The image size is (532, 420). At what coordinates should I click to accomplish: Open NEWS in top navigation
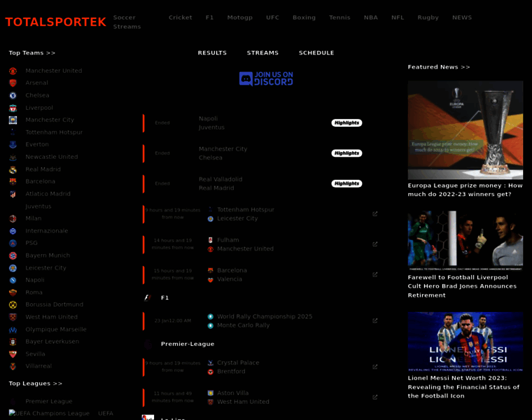pos(462,17)
